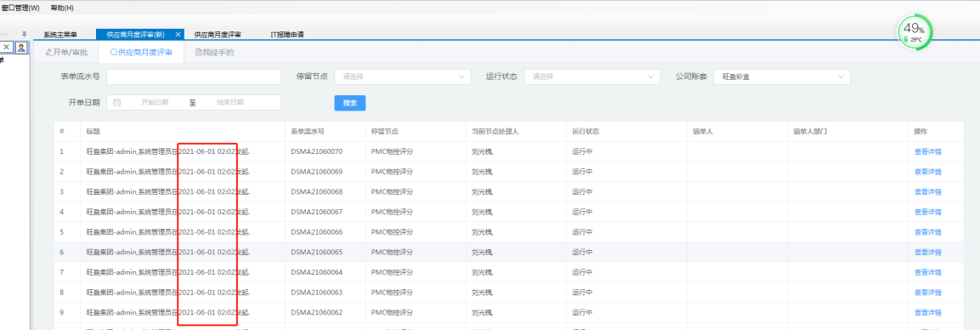The width and height of the screenshot is (980, 330).
Task: Focus the 表单流水号 input field
Action: coord(195,77)
